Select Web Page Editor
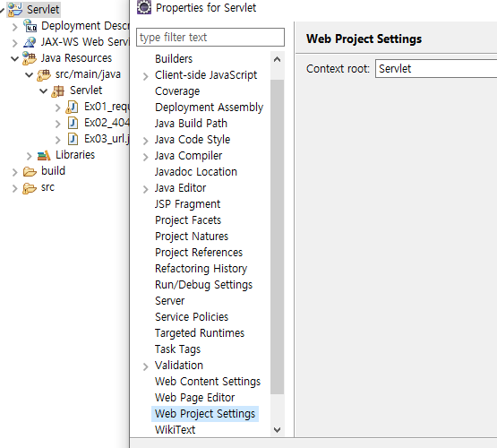 coord(195,398)
